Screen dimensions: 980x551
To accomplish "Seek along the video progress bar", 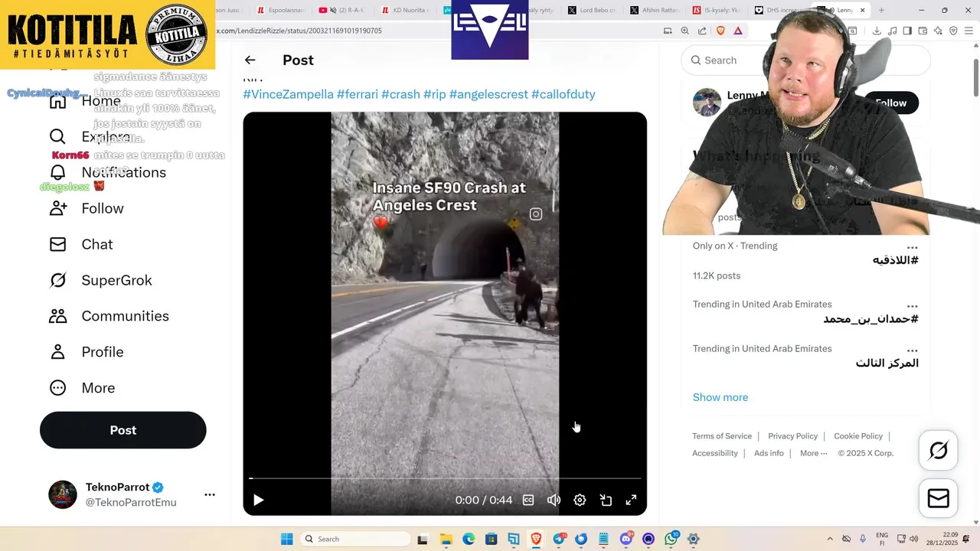I will 445,478.
